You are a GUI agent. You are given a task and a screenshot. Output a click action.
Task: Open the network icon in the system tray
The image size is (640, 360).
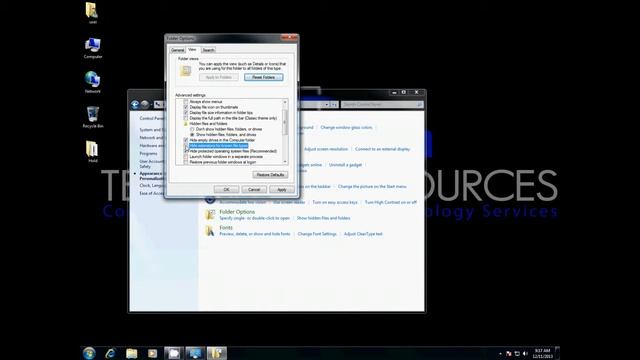(517, 353)
